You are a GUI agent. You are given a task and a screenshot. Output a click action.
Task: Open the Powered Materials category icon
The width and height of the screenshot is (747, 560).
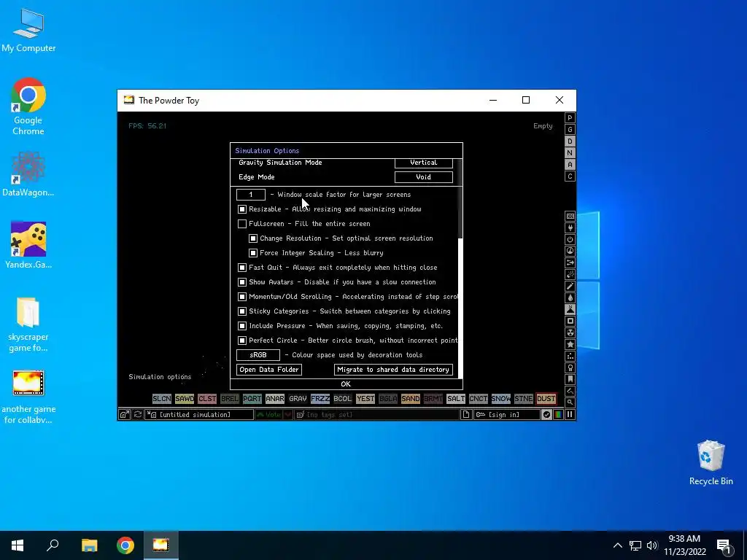570,239
